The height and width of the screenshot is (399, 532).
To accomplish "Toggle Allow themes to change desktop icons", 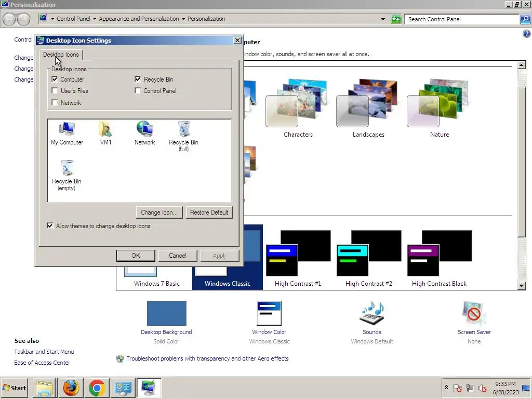I will 50,225.
